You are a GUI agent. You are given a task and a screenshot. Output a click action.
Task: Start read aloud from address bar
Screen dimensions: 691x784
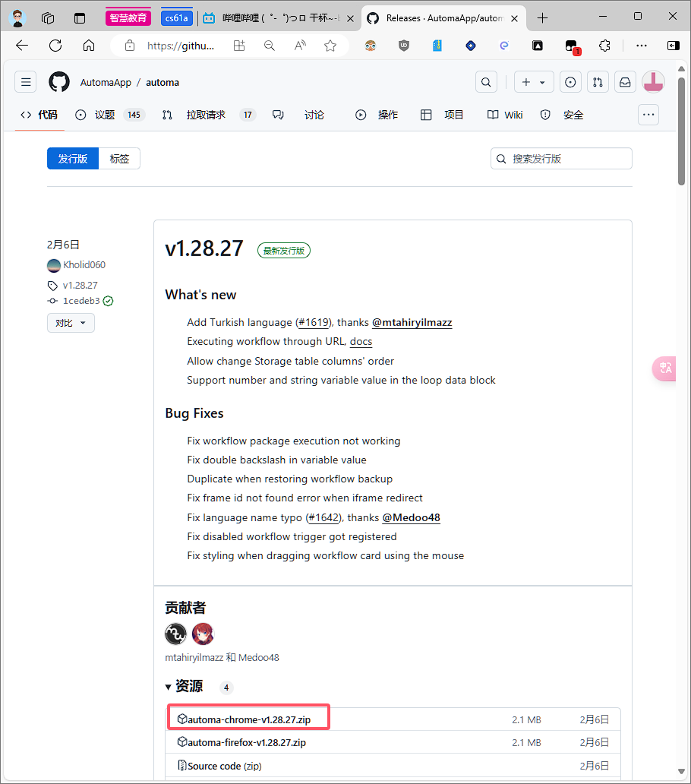(300, 46)
